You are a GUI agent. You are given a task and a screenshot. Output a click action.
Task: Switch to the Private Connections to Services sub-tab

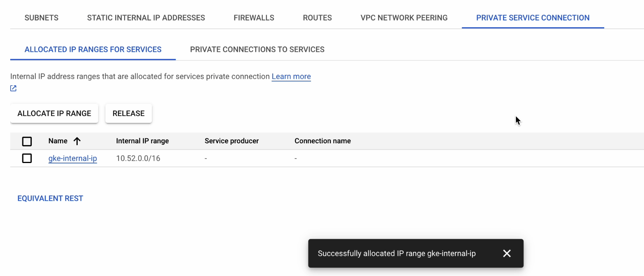click(257, 50)
